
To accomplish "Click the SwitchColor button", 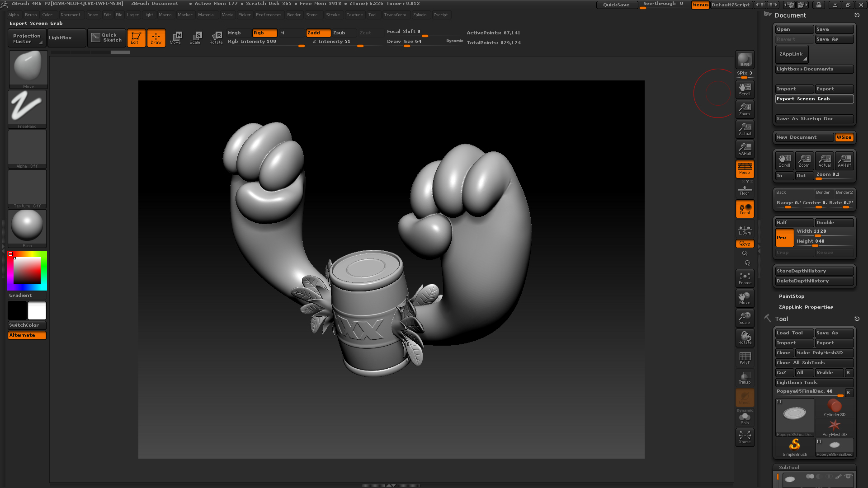I will tap(27, 325).
